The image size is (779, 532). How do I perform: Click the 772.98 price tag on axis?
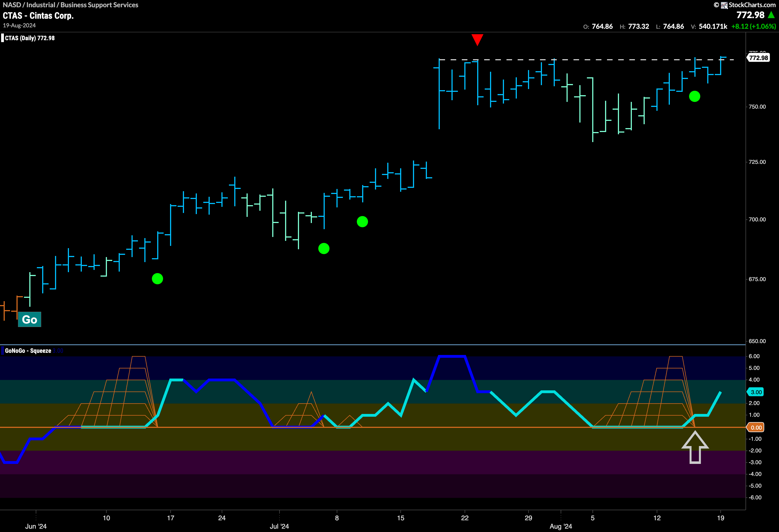click(x=758, y=57)
